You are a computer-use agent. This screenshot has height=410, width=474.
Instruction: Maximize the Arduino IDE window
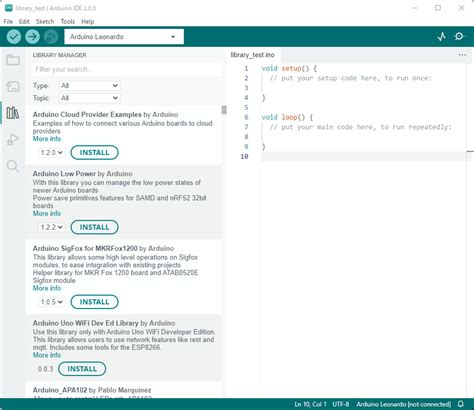point(438,8)
